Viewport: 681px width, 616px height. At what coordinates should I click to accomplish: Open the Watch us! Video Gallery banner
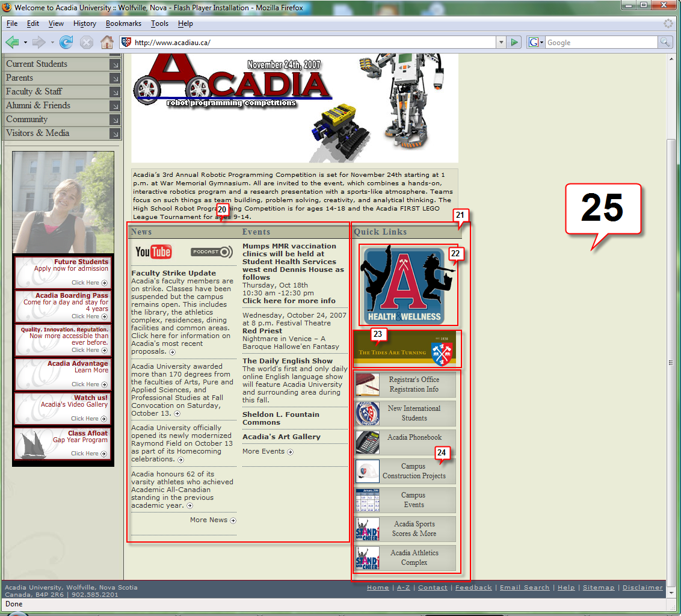tap(63, 408)
